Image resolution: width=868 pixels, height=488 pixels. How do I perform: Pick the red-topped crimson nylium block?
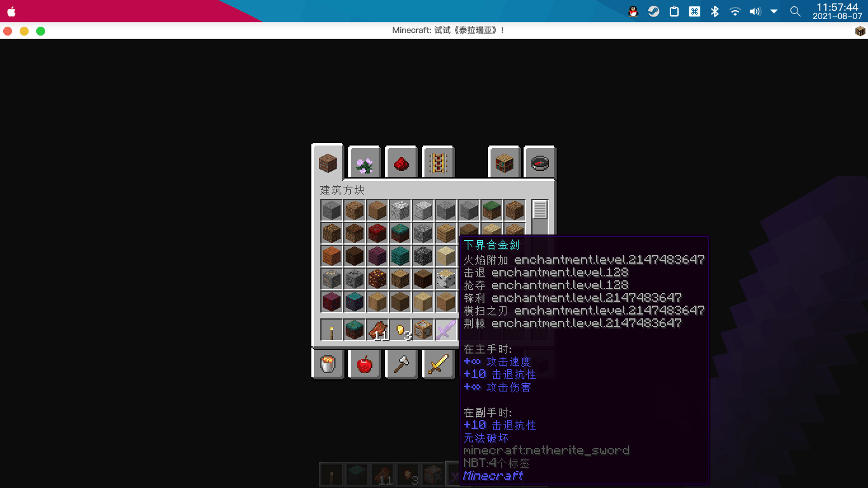(377, 233)
